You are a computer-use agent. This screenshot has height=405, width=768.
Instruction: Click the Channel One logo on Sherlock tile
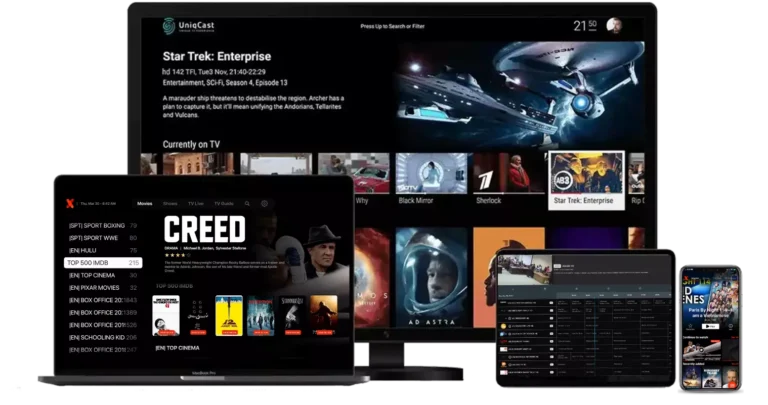click(x=485, y=180)
